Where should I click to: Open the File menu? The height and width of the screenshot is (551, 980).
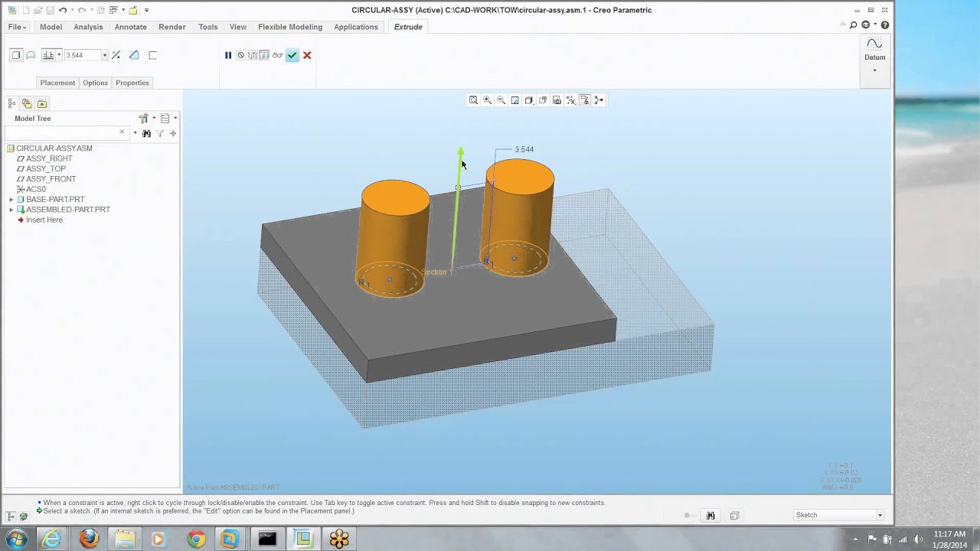coord(16,27)
